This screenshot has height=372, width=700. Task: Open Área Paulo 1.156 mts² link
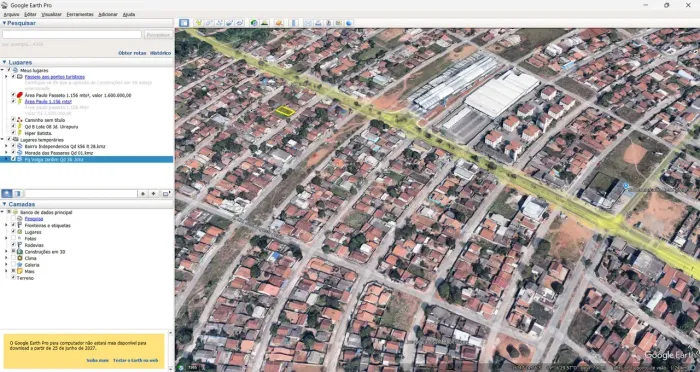click(48, 101)
